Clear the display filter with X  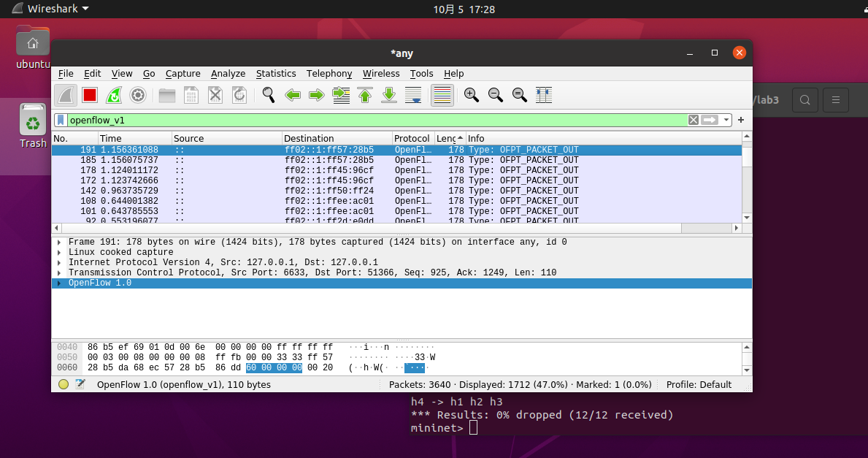[x=693, y=121]
